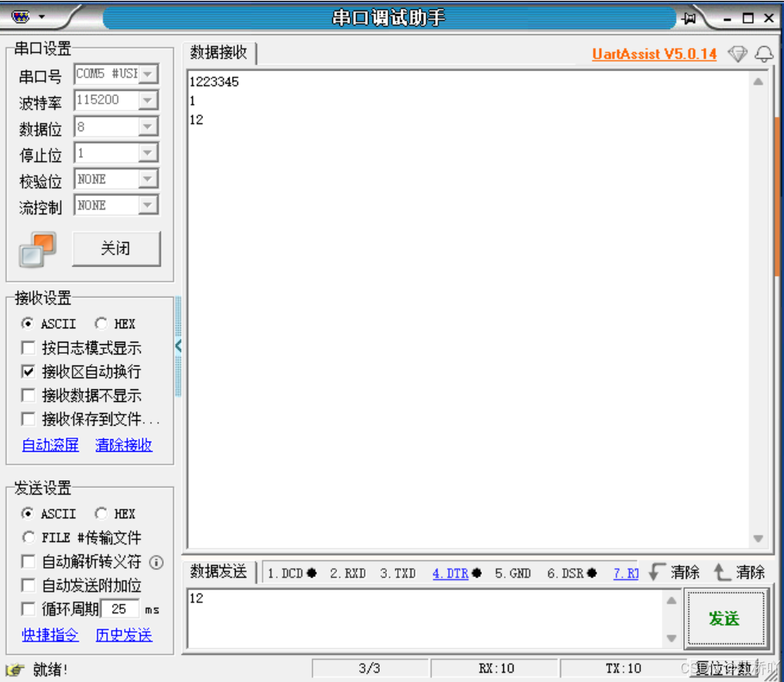This screenshot has width=784, height=682.
Task: Click the 7.RI signal link
Action: [626, 574]
